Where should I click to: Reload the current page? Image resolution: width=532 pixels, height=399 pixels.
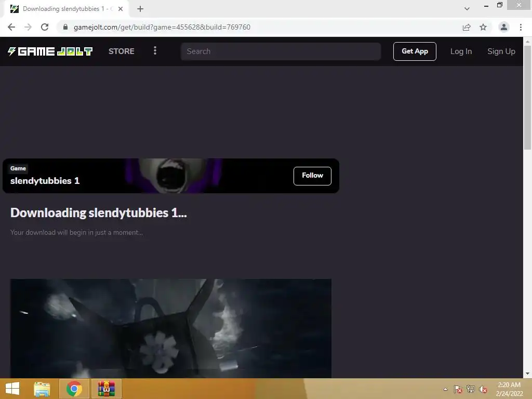[45, 27]
